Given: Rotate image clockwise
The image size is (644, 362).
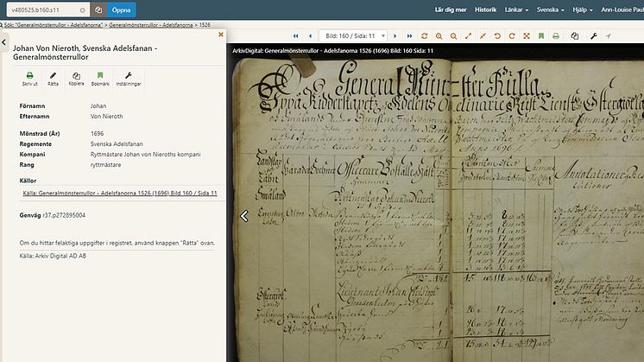Looking at the screenshot, I should coord(512,36).
